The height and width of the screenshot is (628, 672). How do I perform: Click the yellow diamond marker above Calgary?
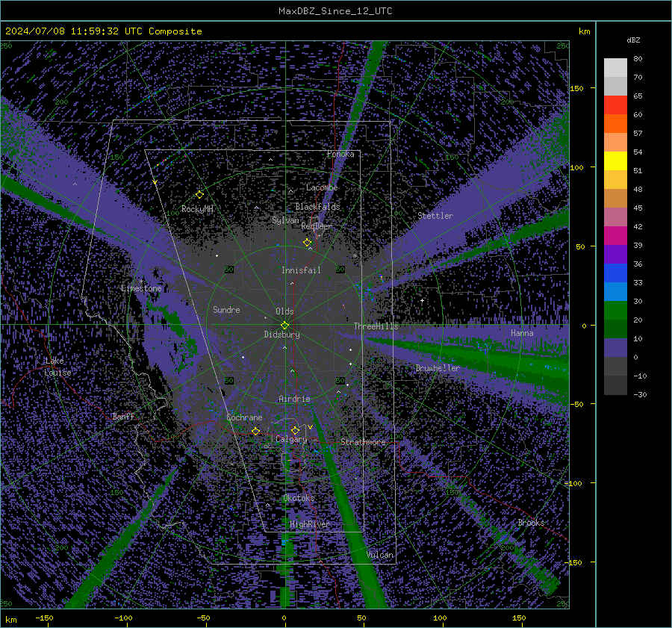pyautogui.click(x=295, y=430)
